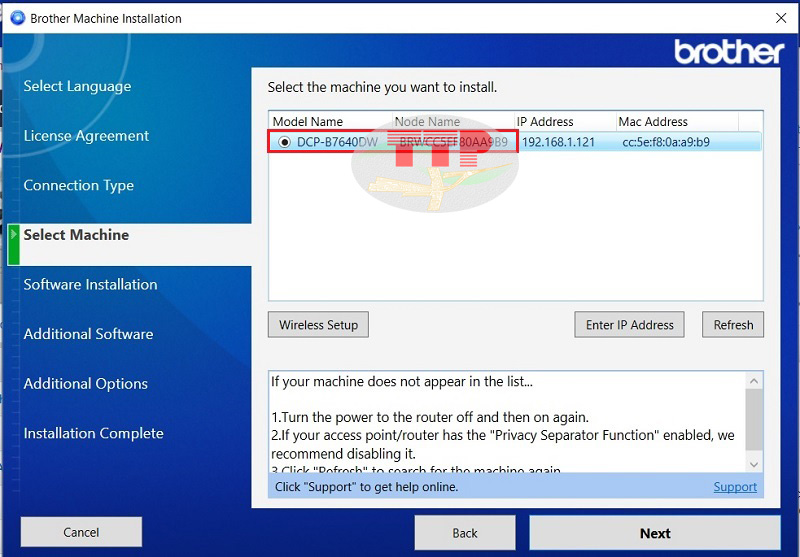Go to the Connection Type step

coord(79,185)
